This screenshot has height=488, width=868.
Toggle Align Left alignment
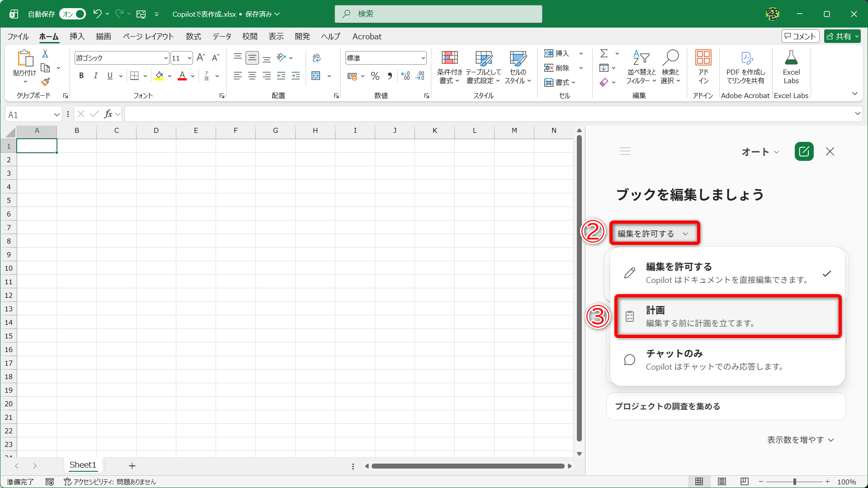point(238,76)
